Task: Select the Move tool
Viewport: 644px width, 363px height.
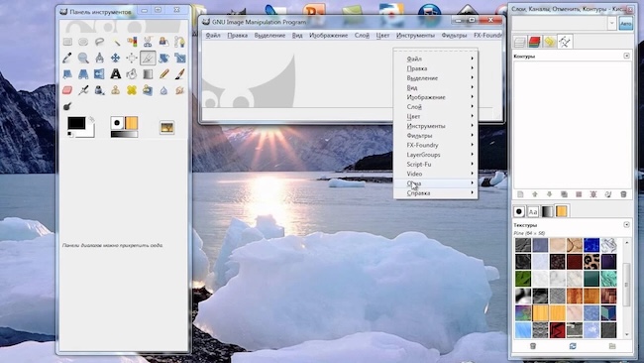Action: tap(116, 58)
